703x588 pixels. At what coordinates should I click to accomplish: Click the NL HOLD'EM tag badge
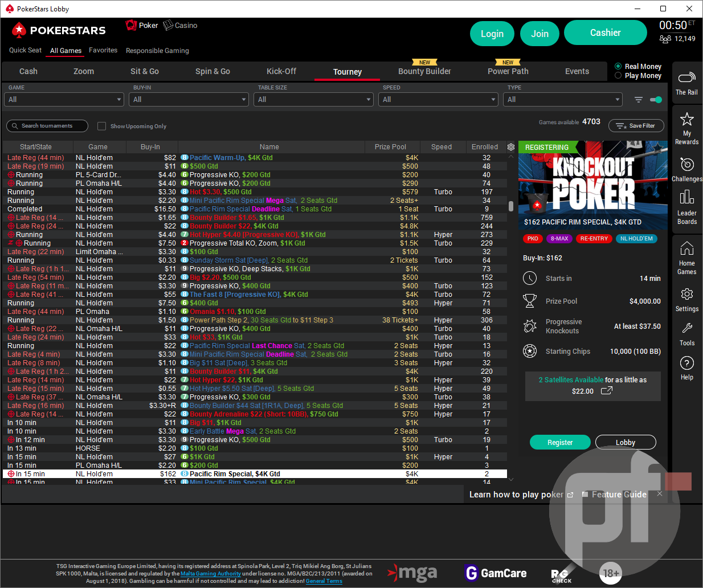pyautogui.click(x=636, y=239)
